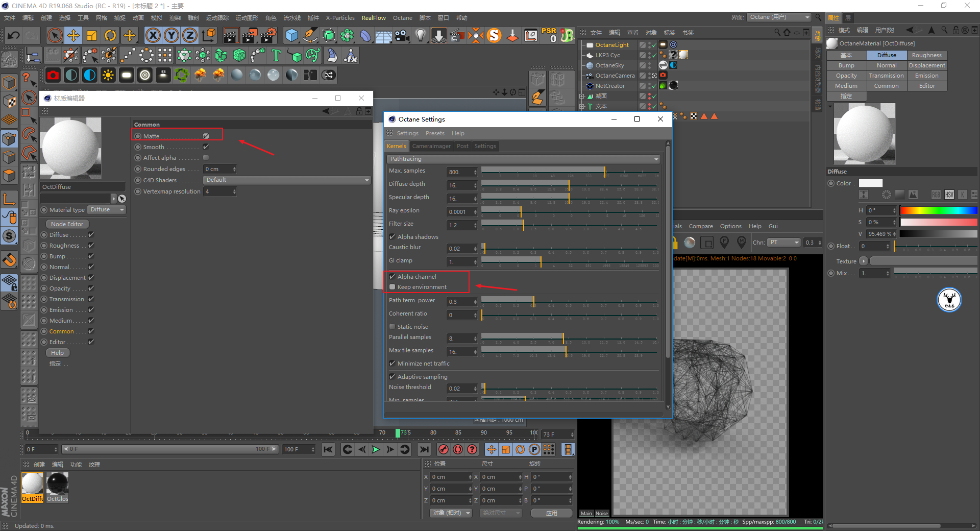Enable Keep environment checkbox
Screen dimensions: 980x531
[393, 287]
